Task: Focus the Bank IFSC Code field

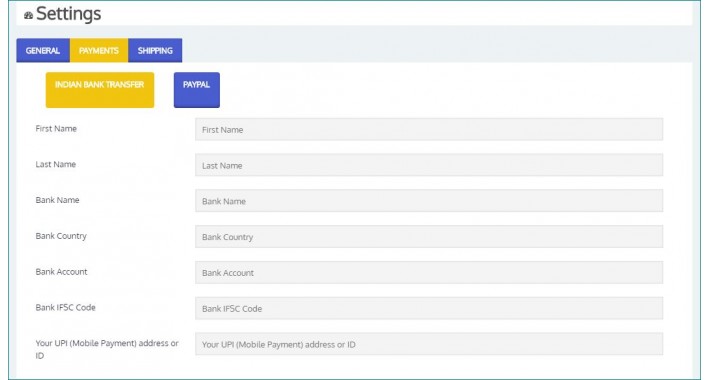Action: click(429, 308)
